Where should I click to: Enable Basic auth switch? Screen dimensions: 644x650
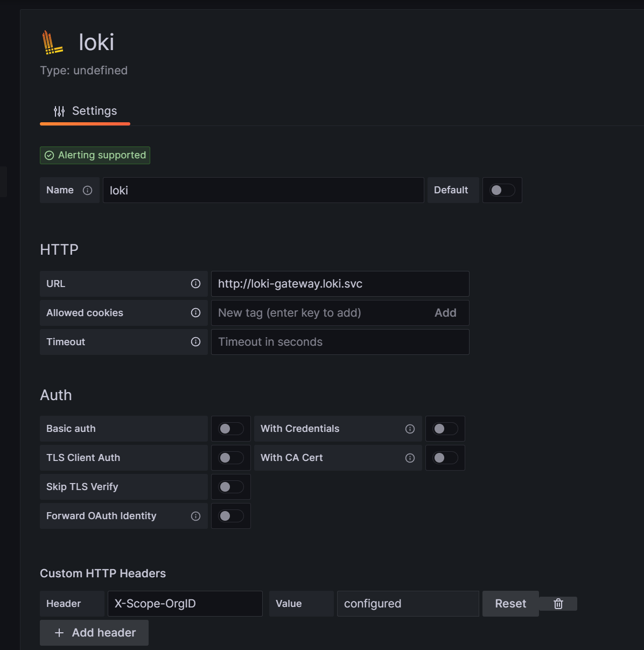coord(231,429)
